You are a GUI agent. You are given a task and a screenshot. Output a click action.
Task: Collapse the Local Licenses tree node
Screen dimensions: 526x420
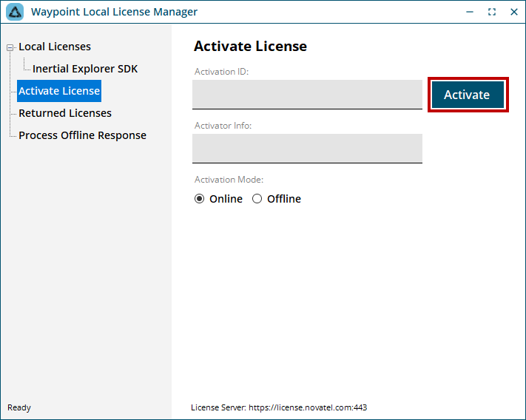[10, 47]
